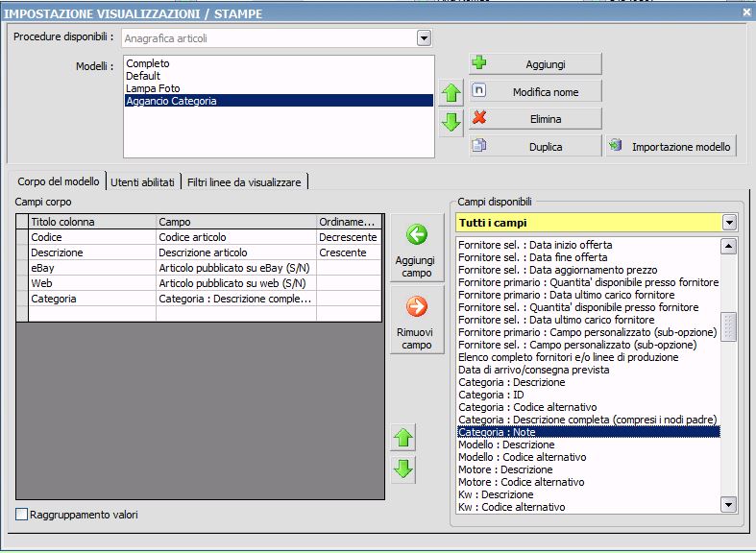Screen dimensions: 756x553
Task: Open the Filtri linee da visualizzare tab
Action: [x=244, y=182]
